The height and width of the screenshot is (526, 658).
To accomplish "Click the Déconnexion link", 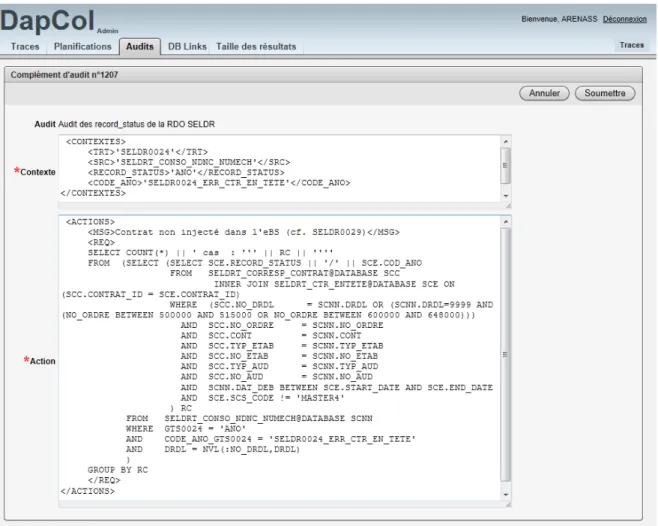I will (x=624, y=19).
